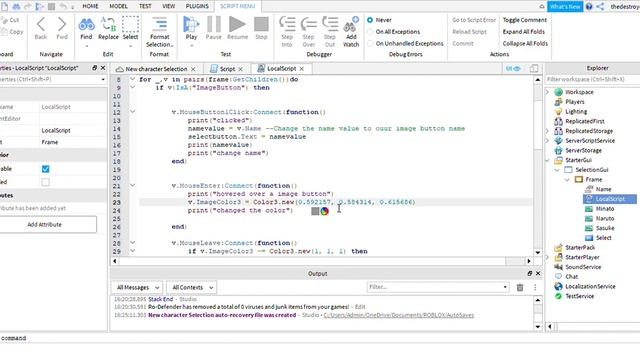640x360 pixels.
Task: Navigate Back in script
Action: coord(41,24)
